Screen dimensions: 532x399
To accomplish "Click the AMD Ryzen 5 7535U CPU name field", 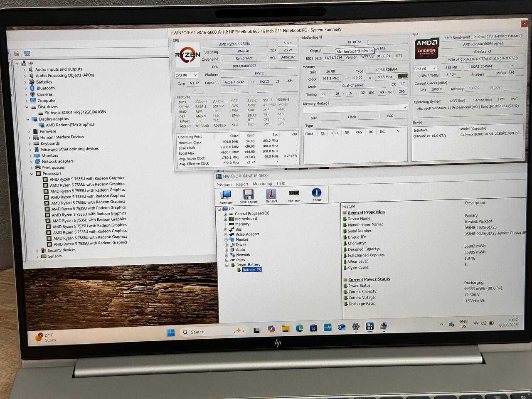I will [x=235, y=44].
